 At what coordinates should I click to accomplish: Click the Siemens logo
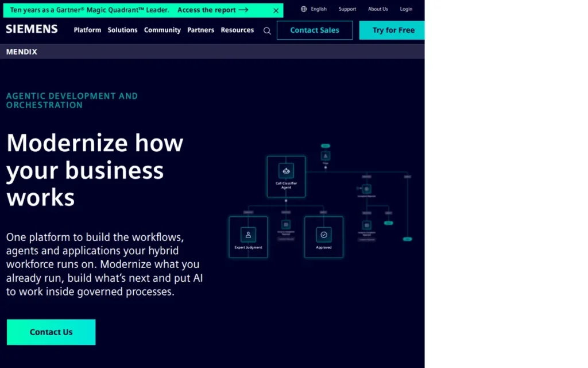click(x=32, y=29)
